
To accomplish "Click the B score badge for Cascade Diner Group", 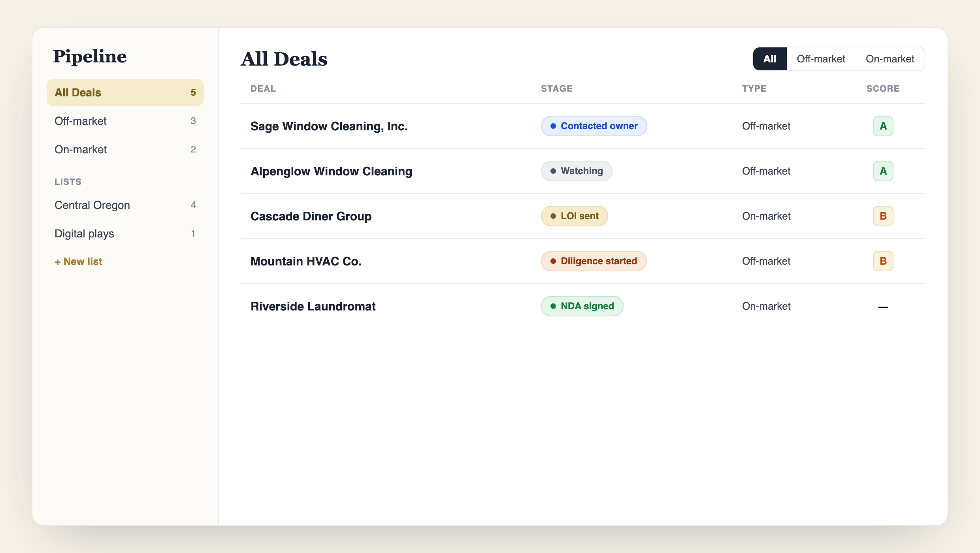I will tap(883, 216).
